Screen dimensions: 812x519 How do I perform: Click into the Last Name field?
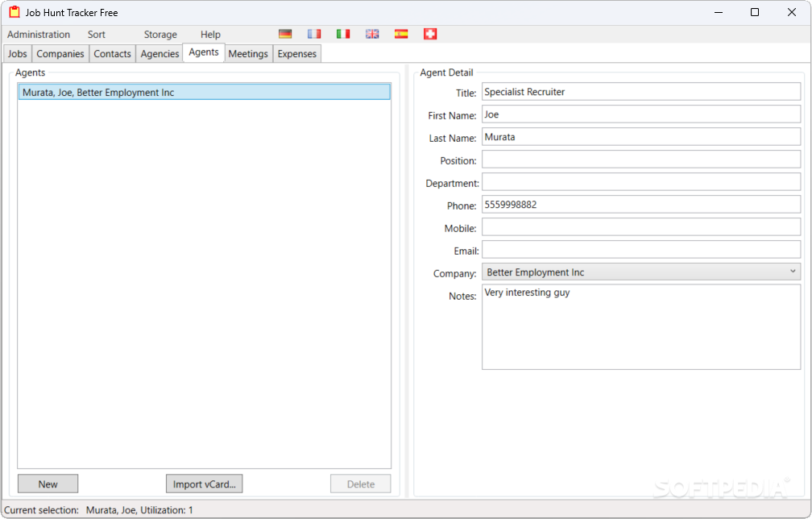point(641,137)
